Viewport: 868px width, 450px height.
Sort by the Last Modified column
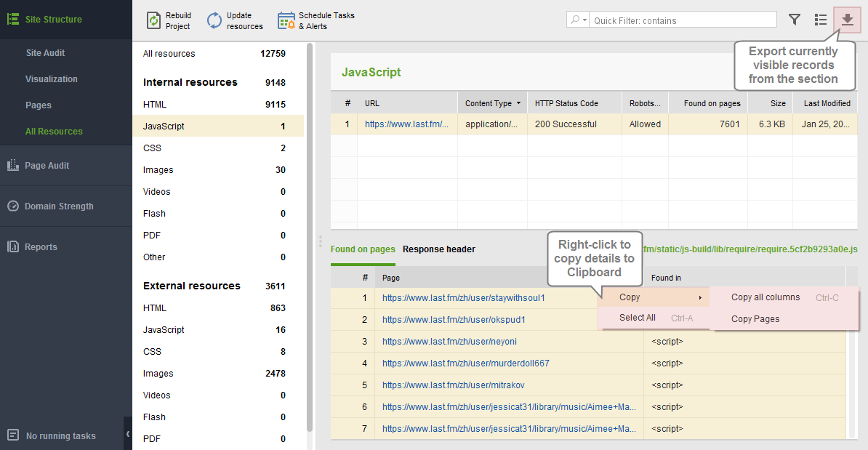pos(825,103)
